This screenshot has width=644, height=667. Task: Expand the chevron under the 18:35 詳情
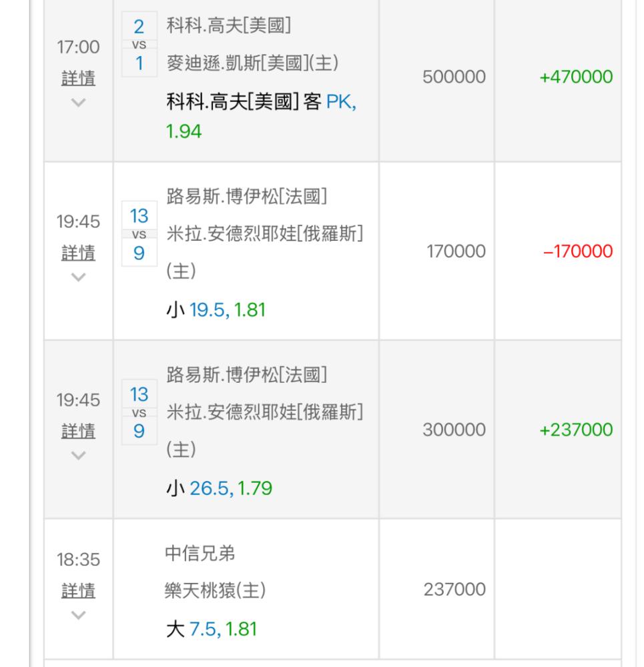coord(78,614)
